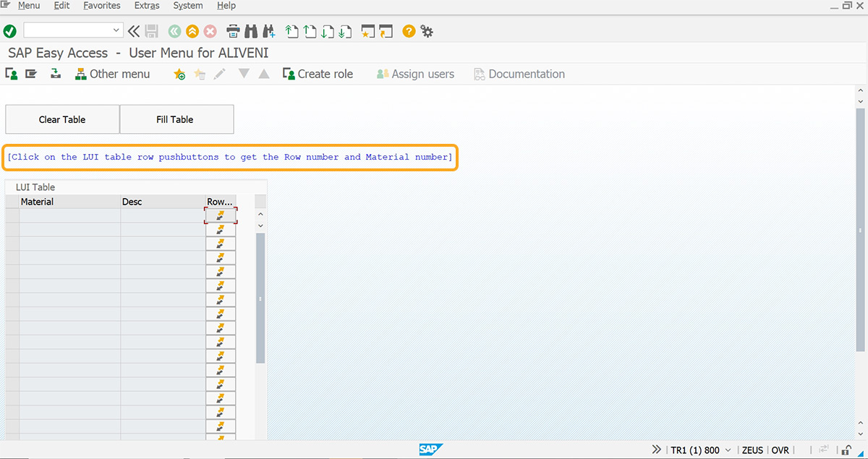The width and height of the screenshot is (868, 459).
Task: Click the First Page icon
Action: (292, 31)
